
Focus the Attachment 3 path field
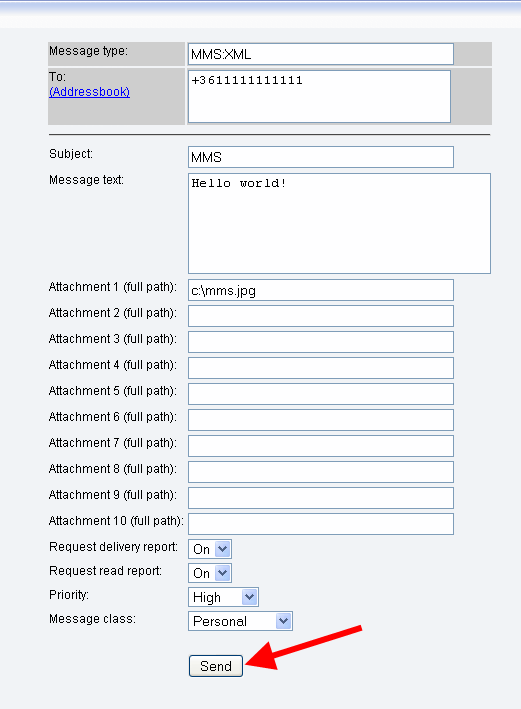pyautogui.click(x=321, y=342)
